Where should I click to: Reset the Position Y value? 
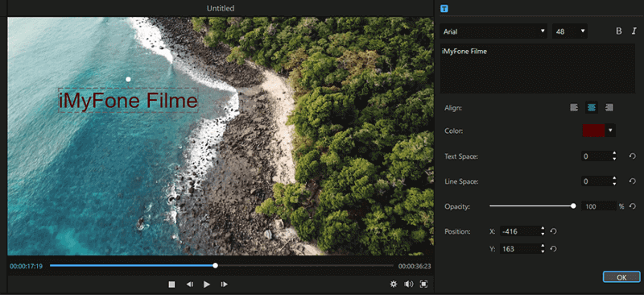click(x=553, y=249)
